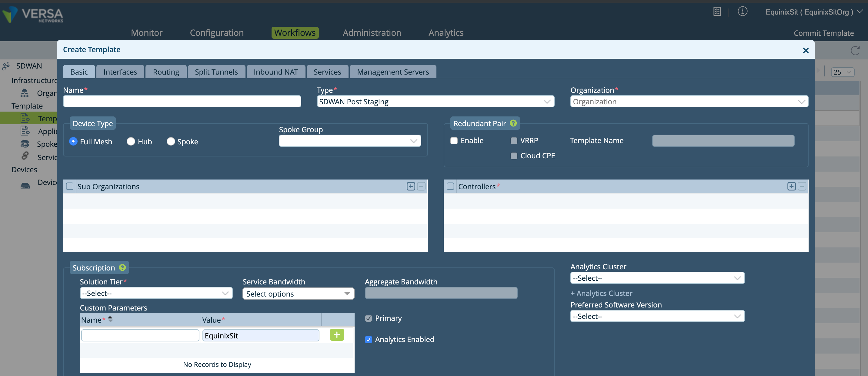Open the Administration menu
Viewport: 868px width, 376px height.
pos(372,33)
